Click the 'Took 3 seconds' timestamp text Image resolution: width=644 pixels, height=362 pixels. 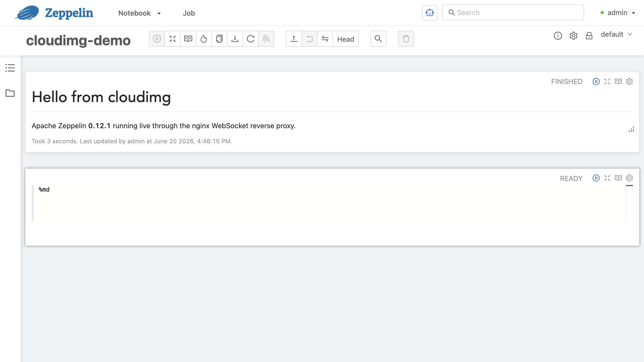click(x=132, y=141)
